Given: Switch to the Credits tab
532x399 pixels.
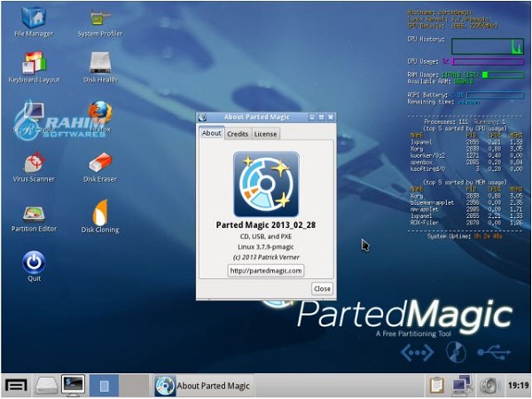Looking at the screenshot, I should pos(238,134).
